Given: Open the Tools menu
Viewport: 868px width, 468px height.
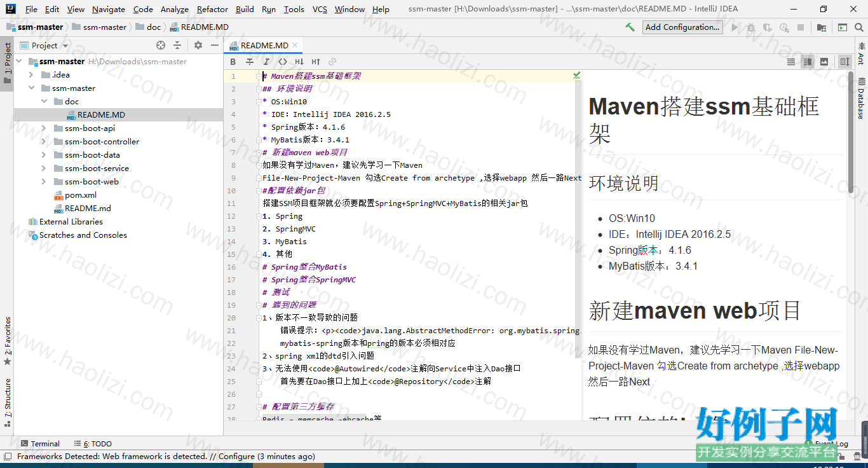Looking at the screenshot, I should point(294,10).
